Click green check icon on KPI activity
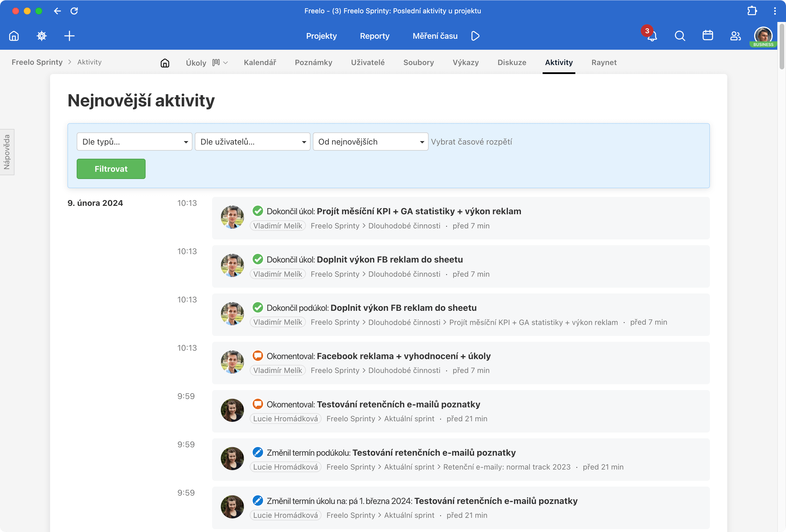 pyautogui.click(x=258, y=211)
